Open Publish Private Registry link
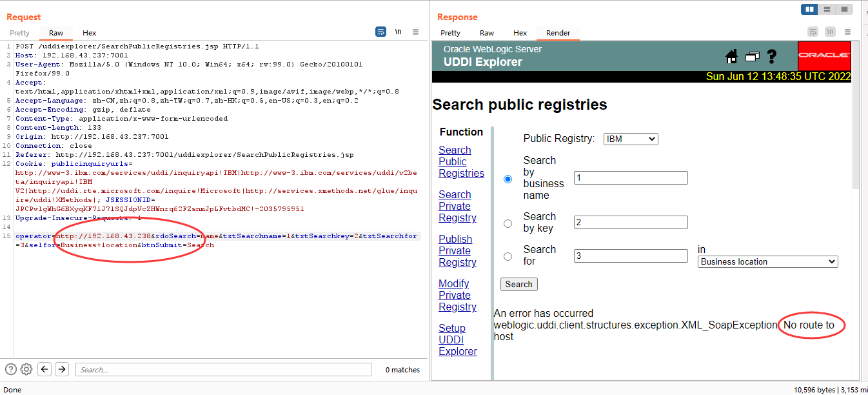Image resolution: width=868 pixels, height=395 pixels. pyautogui.click(x=457, y=250)
